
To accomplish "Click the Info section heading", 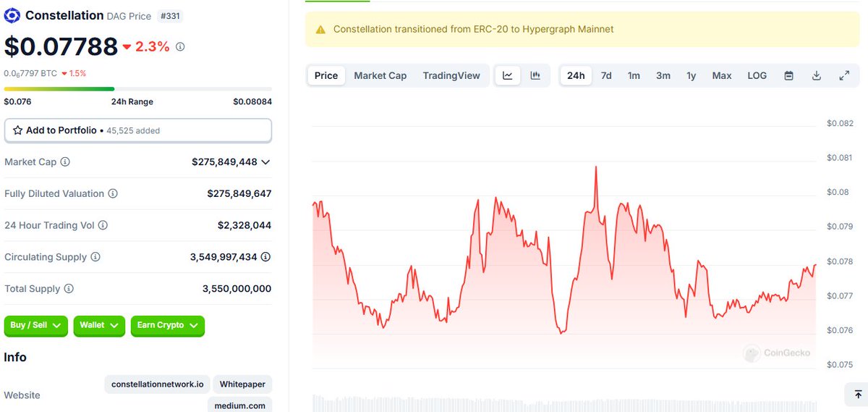I will pos(15,358).
